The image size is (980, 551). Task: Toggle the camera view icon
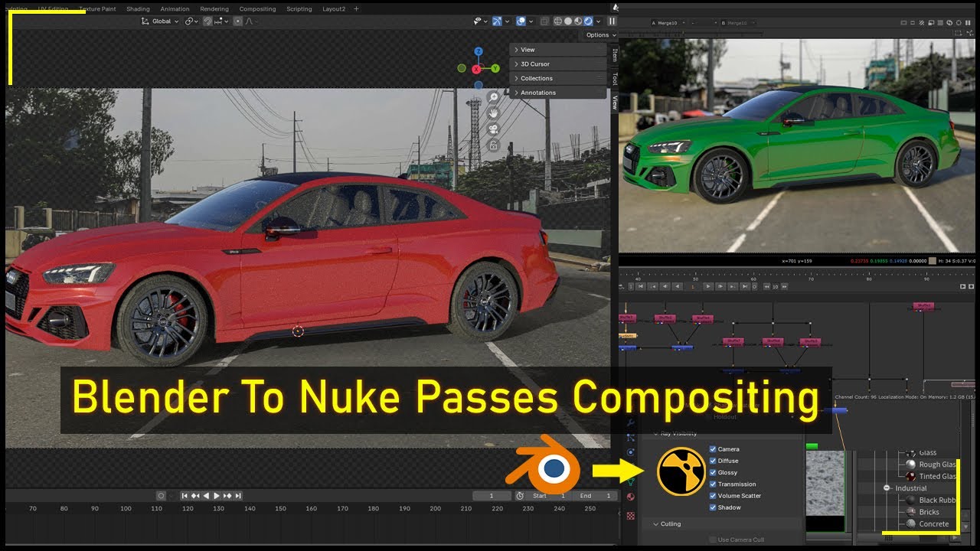(x=494, y=129)
